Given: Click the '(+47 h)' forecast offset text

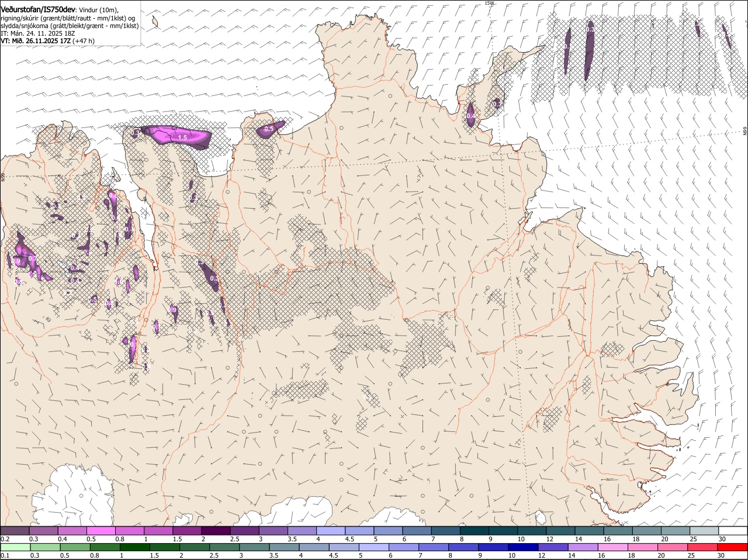Looking at the screenshot, I should (x=84, y=41).
